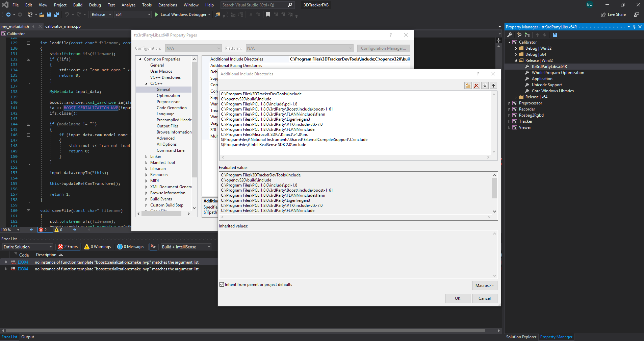644x341 pixels.
Task: Go to previous issue arrow in editor status
Action: (31, 230)
